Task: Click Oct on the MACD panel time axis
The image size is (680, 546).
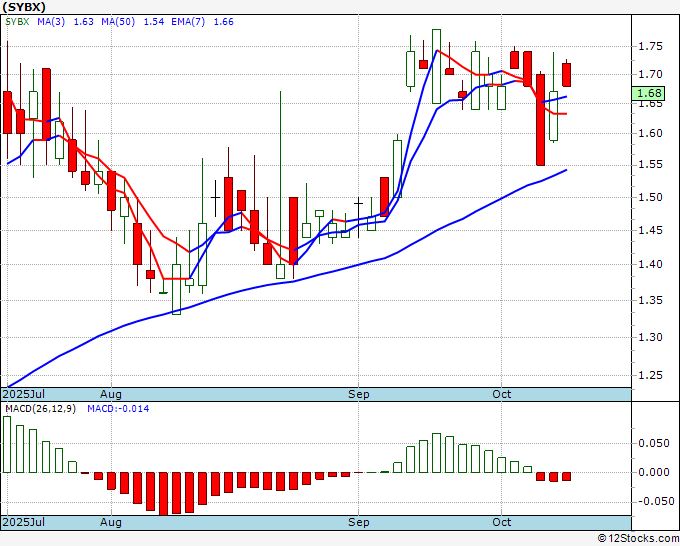Action: (502, 522)
